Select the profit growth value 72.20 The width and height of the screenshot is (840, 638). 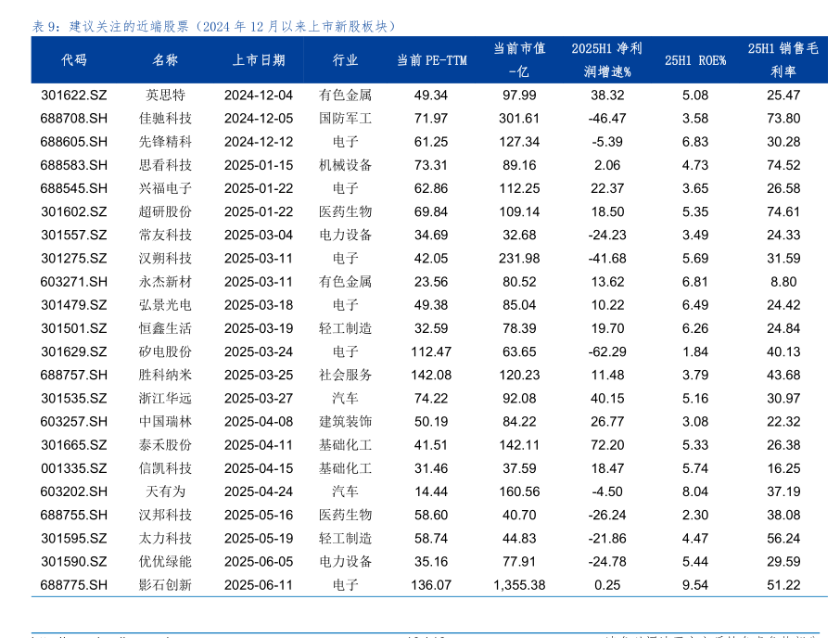pos(607,444)
